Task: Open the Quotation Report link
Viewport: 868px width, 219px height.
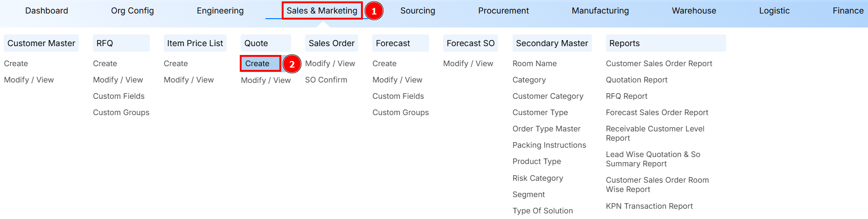Action: pos(637,80)
